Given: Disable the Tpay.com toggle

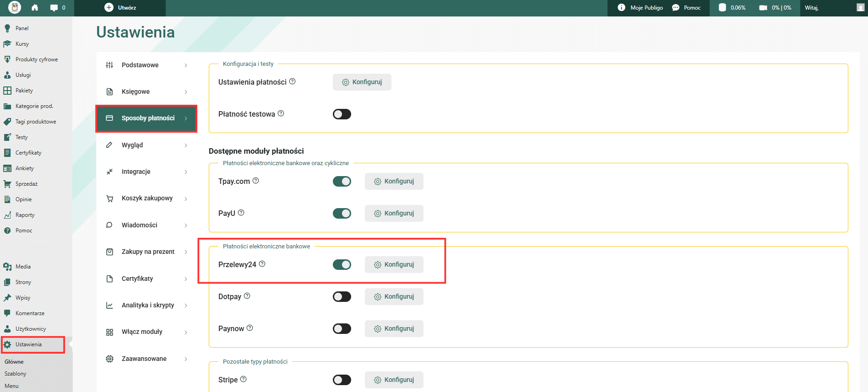Looking at the screenshot, I should pos(342,181).
